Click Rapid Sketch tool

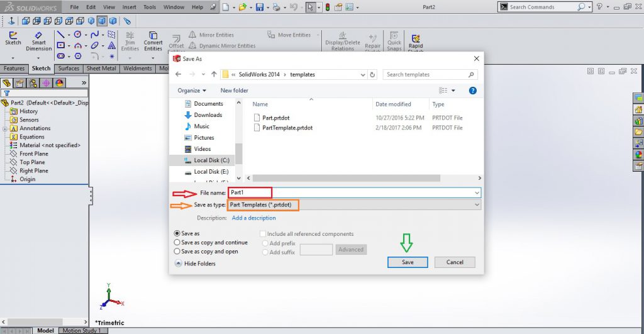click(416, 42)
